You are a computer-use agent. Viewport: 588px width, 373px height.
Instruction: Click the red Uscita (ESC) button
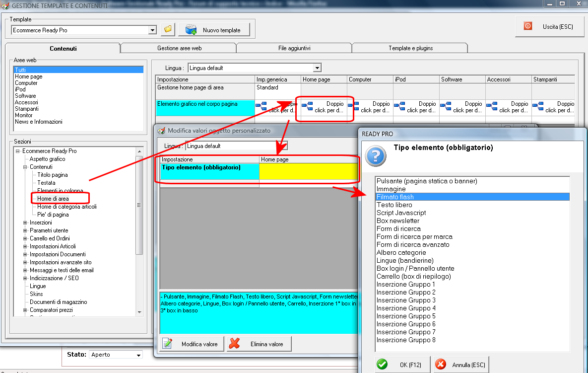point(549,27)
